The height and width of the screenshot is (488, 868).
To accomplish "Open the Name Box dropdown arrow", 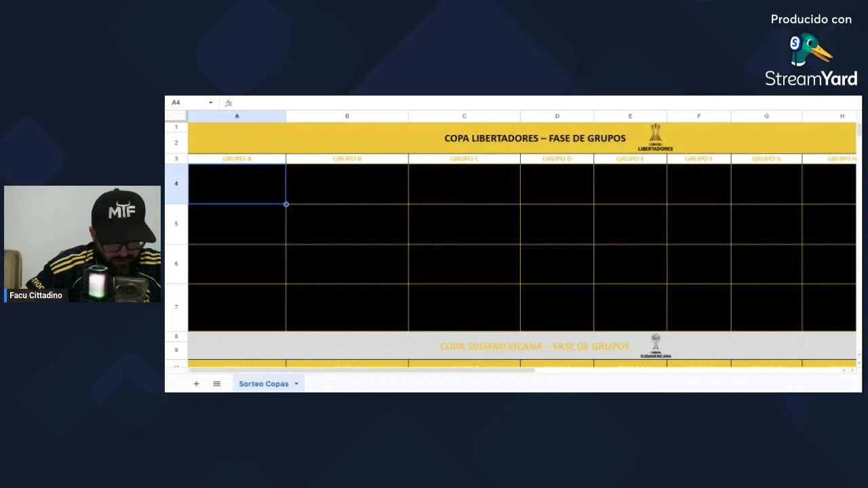I will pyautogui.click(x=210, y=103).
